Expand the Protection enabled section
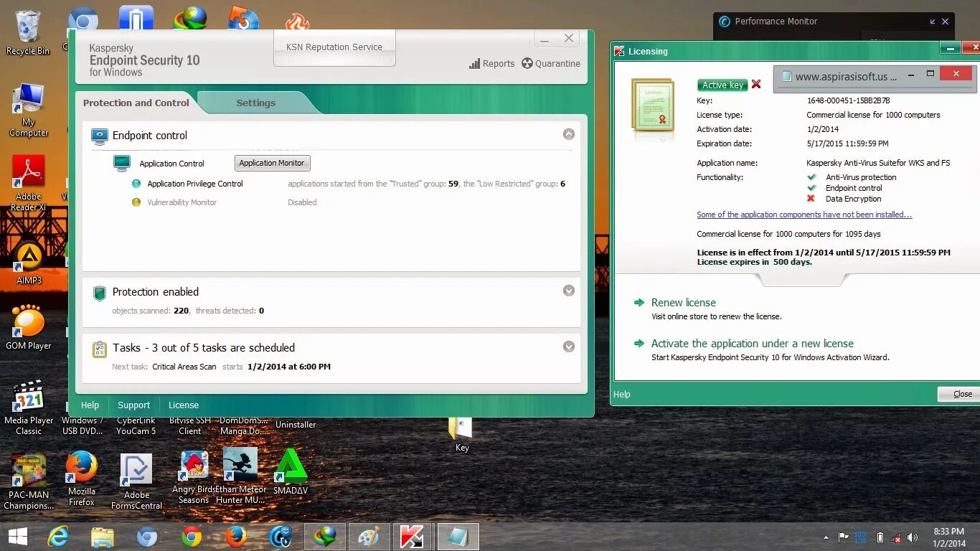Screen dimensions: 980x551 (x=568, y=291)
